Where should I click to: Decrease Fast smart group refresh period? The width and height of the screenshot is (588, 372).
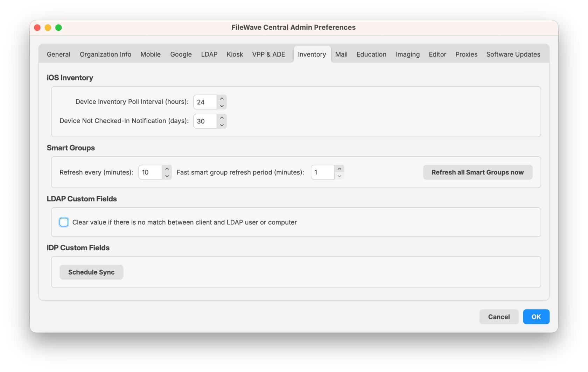[x=339, y=176]
